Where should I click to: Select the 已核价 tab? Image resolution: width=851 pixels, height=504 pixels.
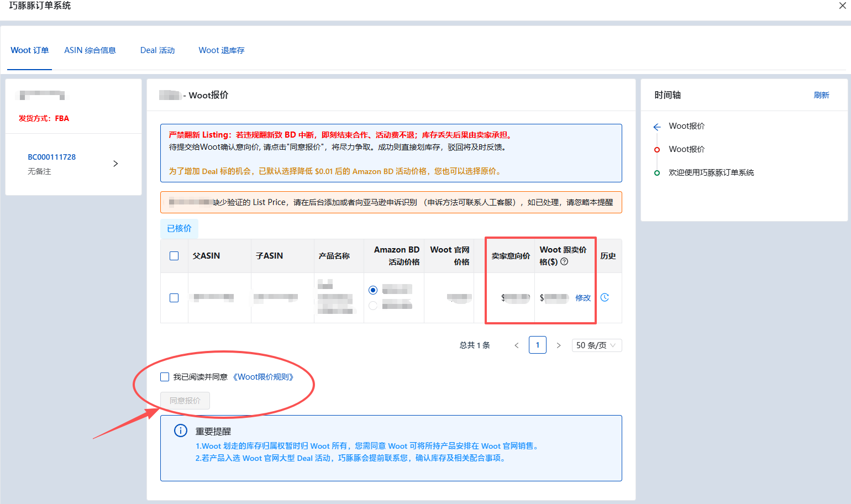point(179,228)
